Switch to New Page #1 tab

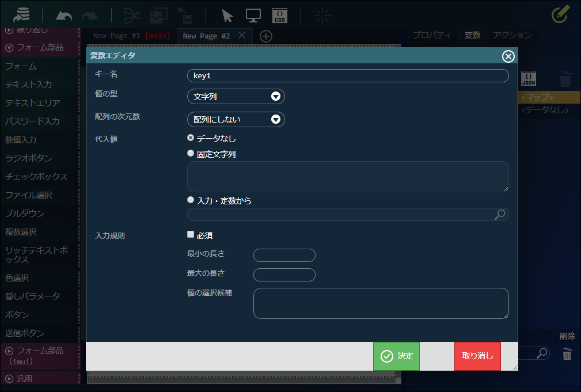click(131, 36)
